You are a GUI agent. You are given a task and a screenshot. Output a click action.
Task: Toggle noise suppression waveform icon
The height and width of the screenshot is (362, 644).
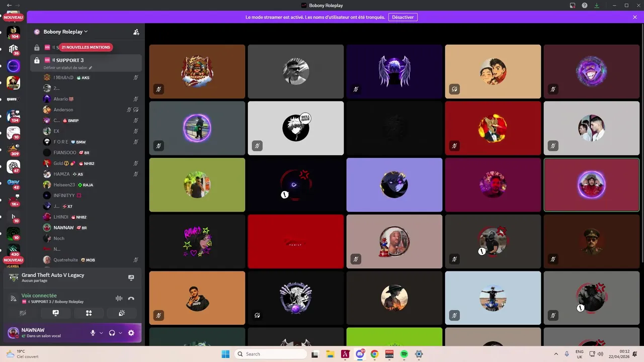pos(119,298)
